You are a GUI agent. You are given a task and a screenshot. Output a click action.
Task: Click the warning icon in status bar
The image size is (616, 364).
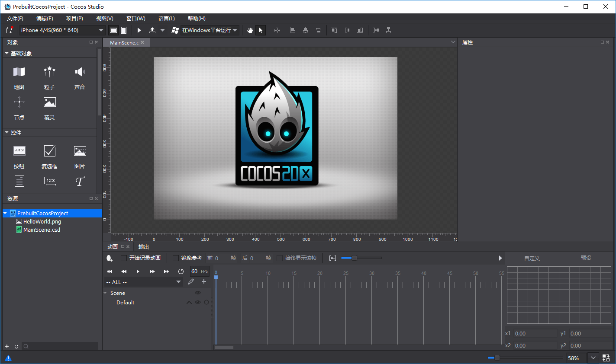(x=8, y=358)
